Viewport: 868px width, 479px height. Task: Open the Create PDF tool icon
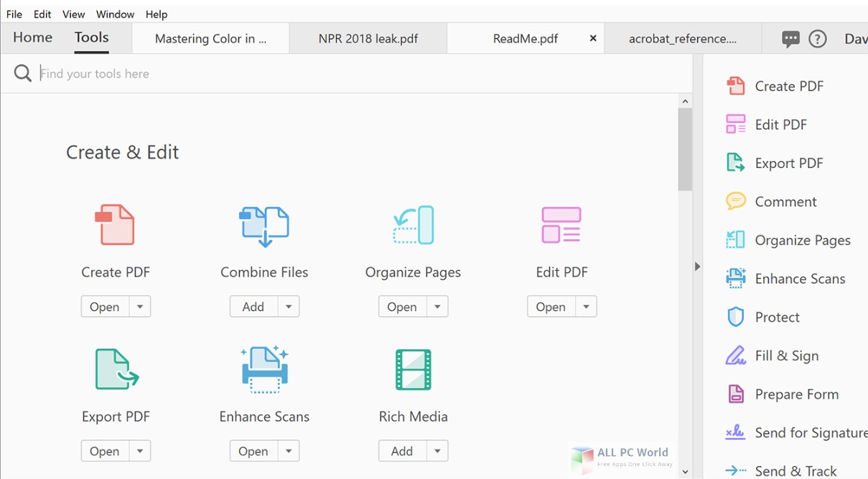[x=116, y=225]
